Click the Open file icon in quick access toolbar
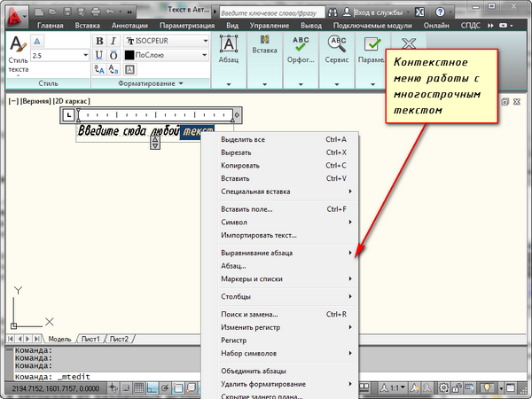This screenshot has width=532, height=399. click(x=53, y=12)
